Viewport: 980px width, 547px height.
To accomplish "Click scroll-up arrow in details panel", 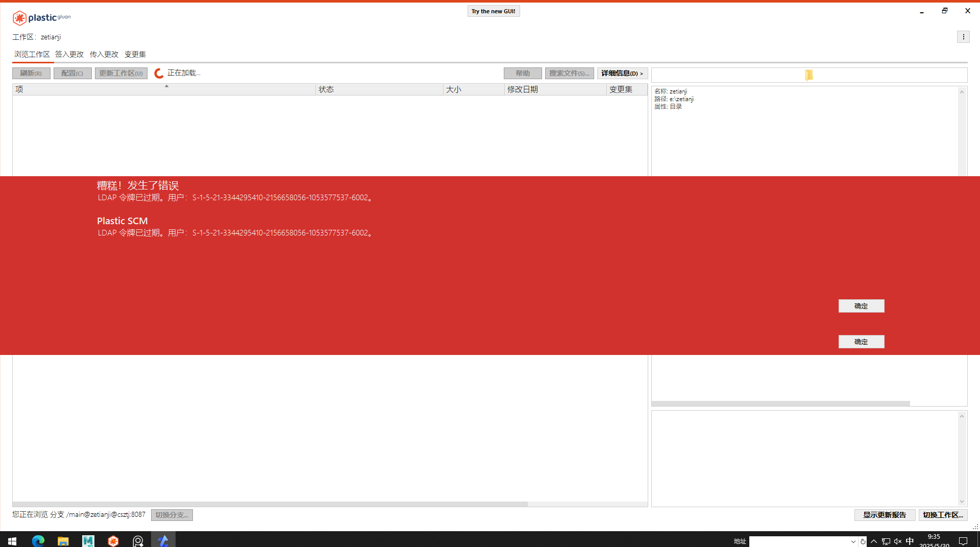I will pos(962,92).
